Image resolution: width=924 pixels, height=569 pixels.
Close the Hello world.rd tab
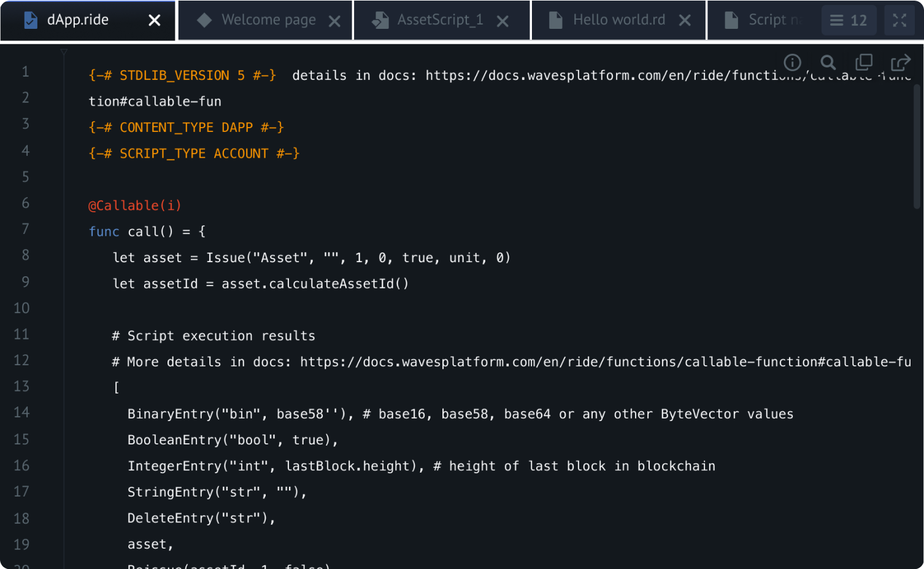[x=685, y=21]
